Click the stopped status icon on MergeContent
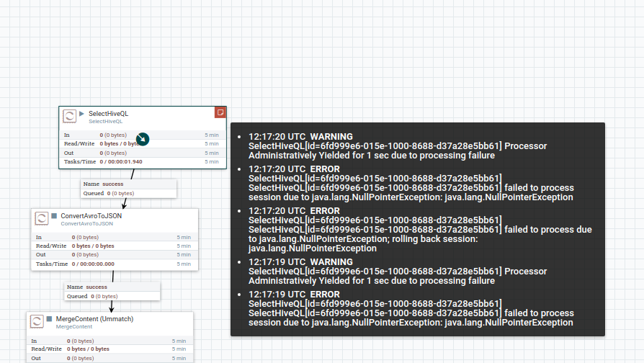The width and height of the screenshot is (644, 363). point(49,318)
